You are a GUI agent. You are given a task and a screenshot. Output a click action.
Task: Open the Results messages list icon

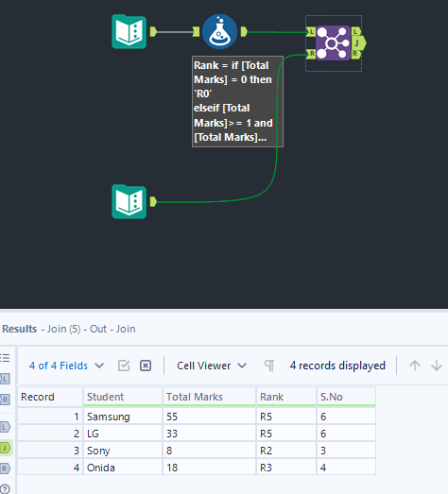(x=5, y=358)
